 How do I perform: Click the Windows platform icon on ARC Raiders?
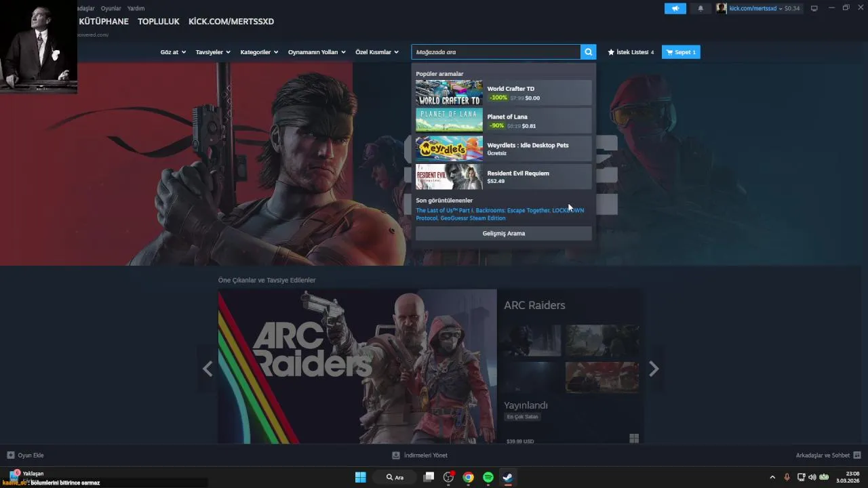click(634, 439)
